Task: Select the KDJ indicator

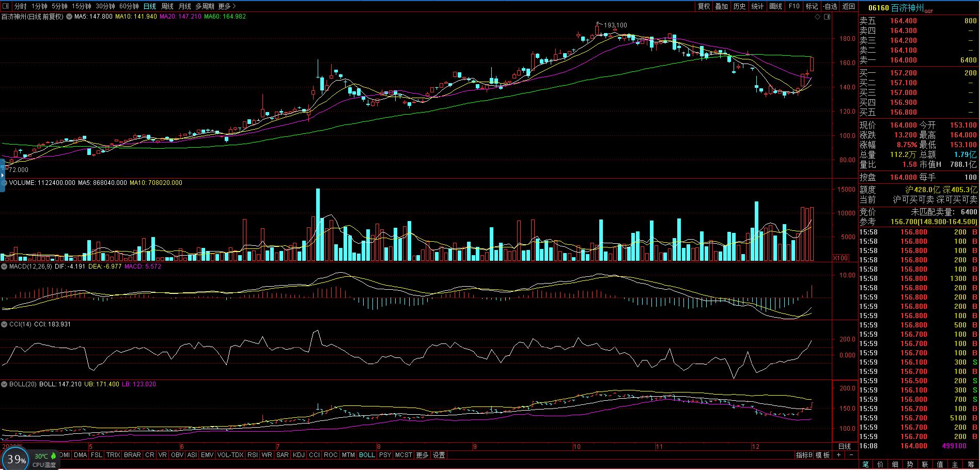Action: pyautogui.click(x=299, y=455)
